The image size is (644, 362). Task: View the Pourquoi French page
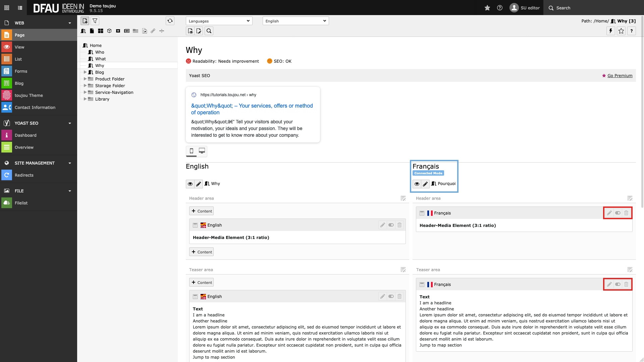(417, 184)
